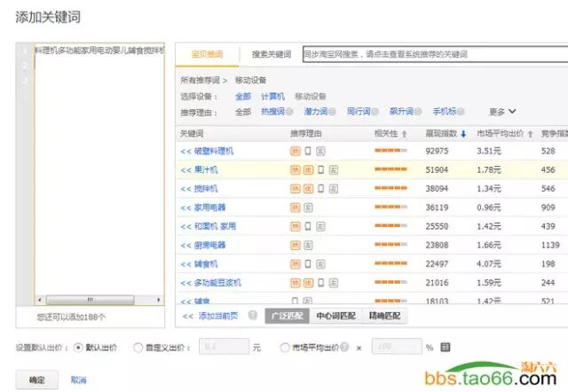
Task: Select the 自定义出价 radio button
Action: click(x=138, y=348)
